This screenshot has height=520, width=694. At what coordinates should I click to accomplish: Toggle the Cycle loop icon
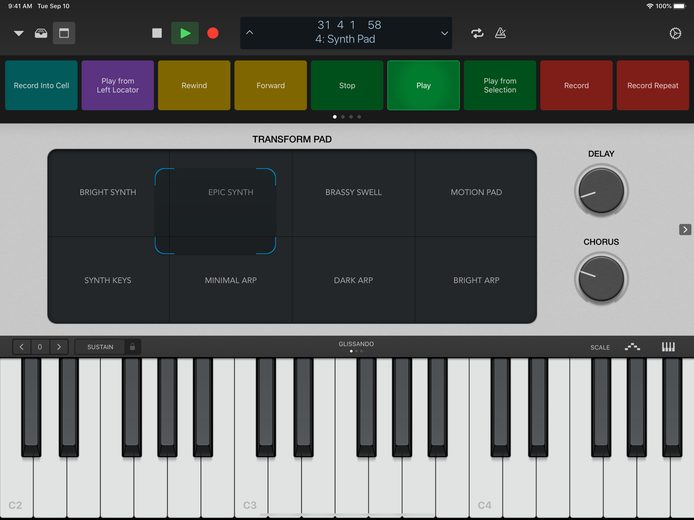point(477,33)
